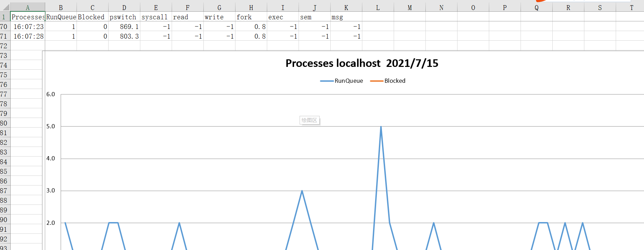Screen dimensions: 644x250
Task: Click the RunQueue line peak at 5.0
Action: click(381, 127)
